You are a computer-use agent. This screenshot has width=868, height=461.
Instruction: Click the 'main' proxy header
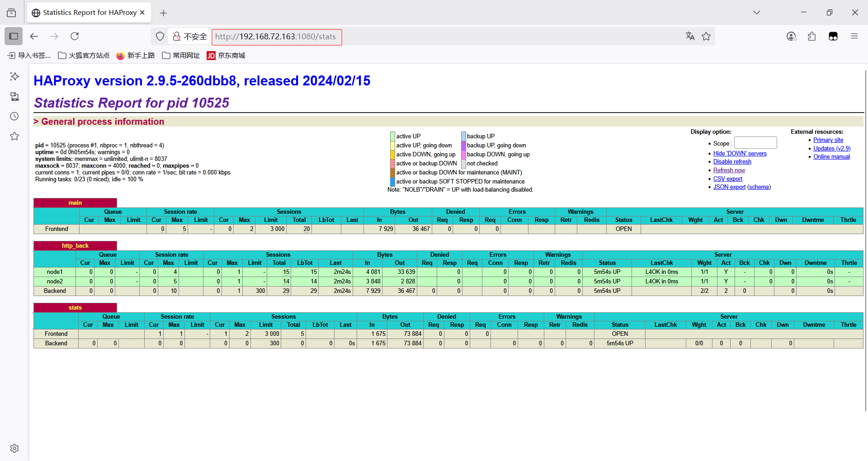[x=75, y=203]
